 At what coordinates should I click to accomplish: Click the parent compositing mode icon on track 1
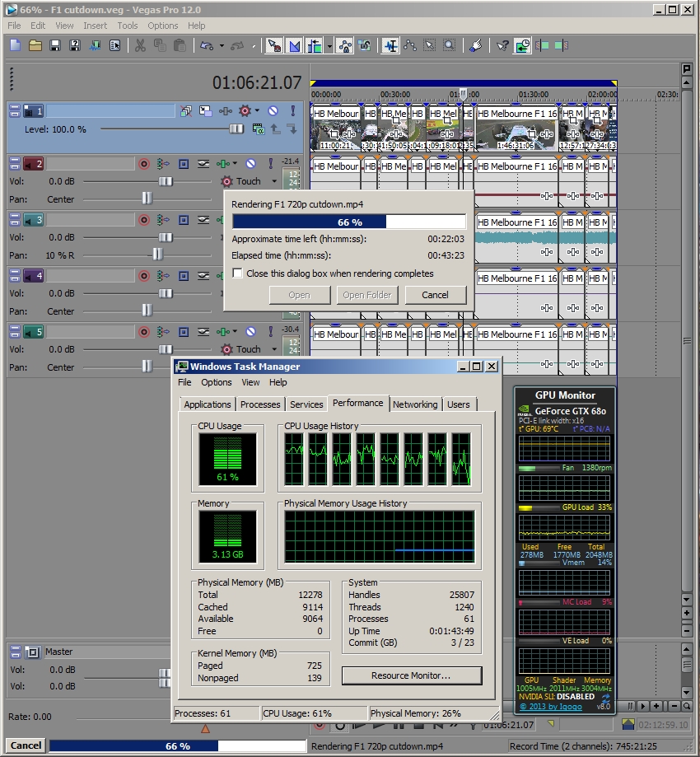pos(258,129)
